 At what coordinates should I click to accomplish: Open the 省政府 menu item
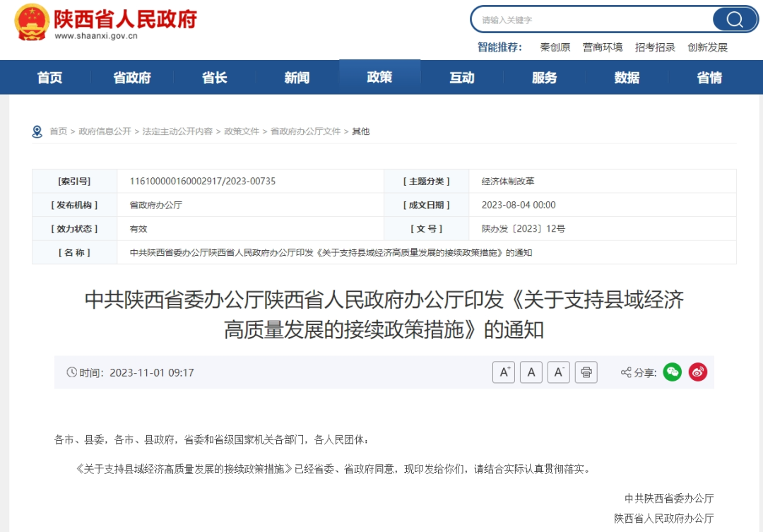(x=132, y=78)
